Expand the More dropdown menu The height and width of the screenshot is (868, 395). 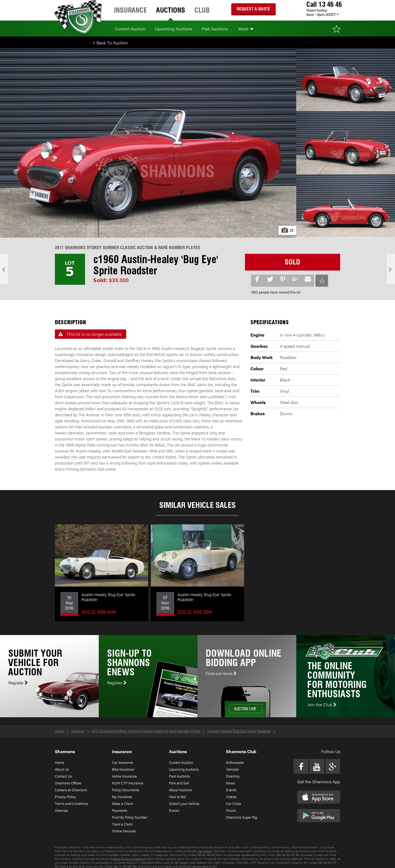click(x=246, y=29)
